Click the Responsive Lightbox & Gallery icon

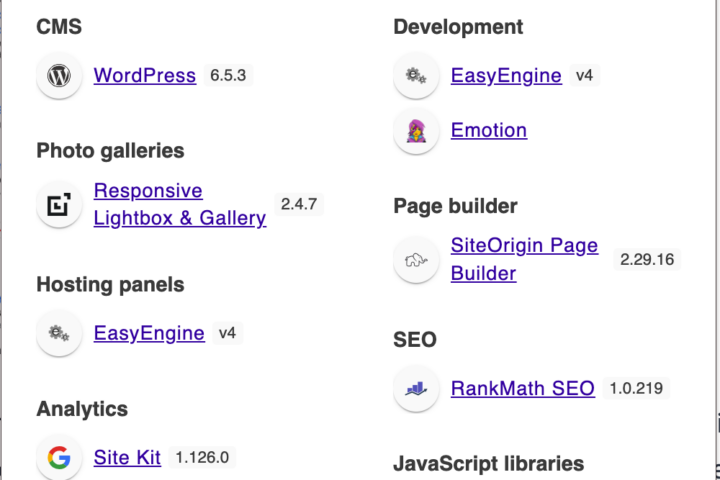(59, 204)
